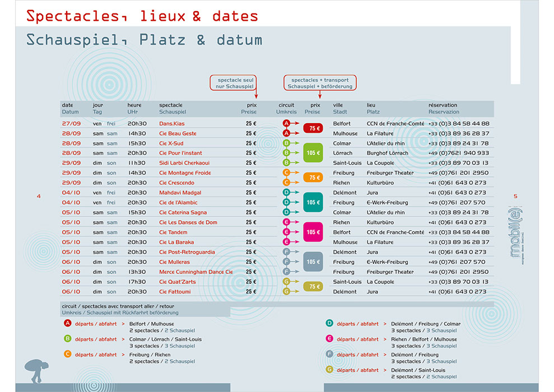The image size is (554, 392).
Task: Click the grey circuit F legend circle
Action: click(x=329, y=354)
